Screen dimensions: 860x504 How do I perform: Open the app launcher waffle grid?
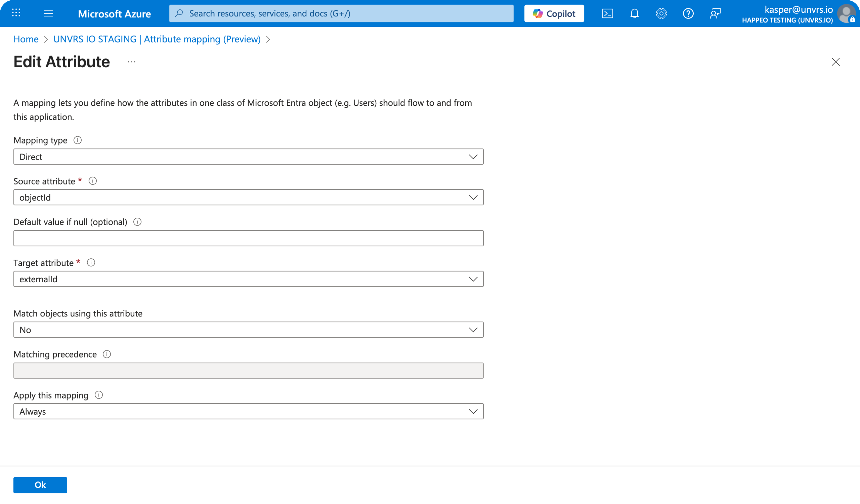pos(16,13)
